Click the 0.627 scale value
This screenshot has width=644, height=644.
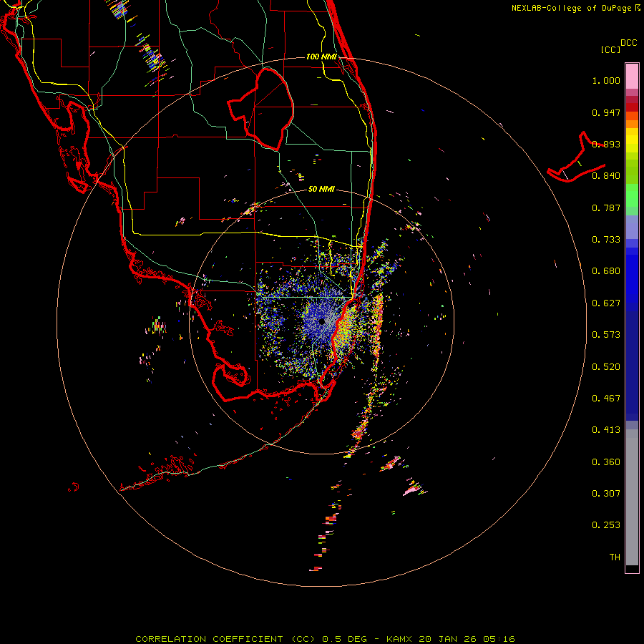606,303
